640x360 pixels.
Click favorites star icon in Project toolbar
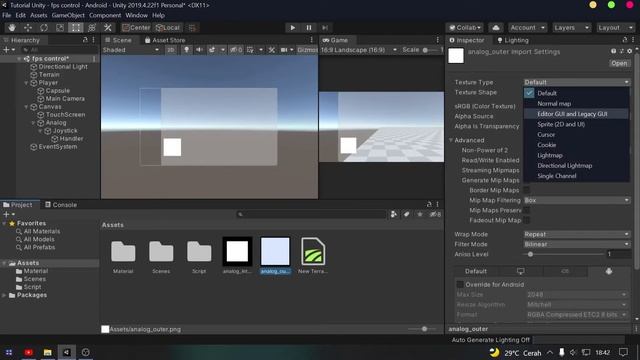coord(420,214)
